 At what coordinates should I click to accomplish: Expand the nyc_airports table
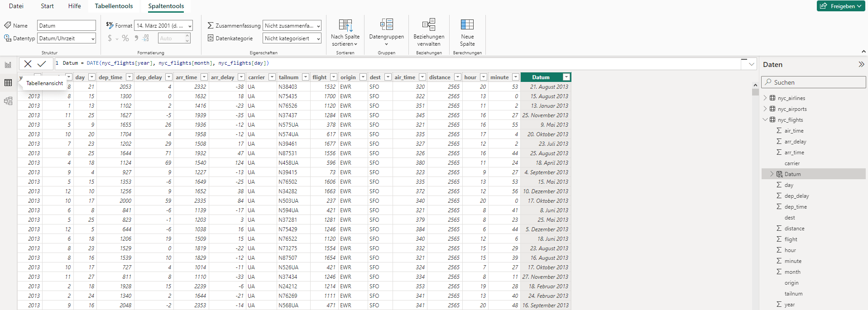[765, 109]
